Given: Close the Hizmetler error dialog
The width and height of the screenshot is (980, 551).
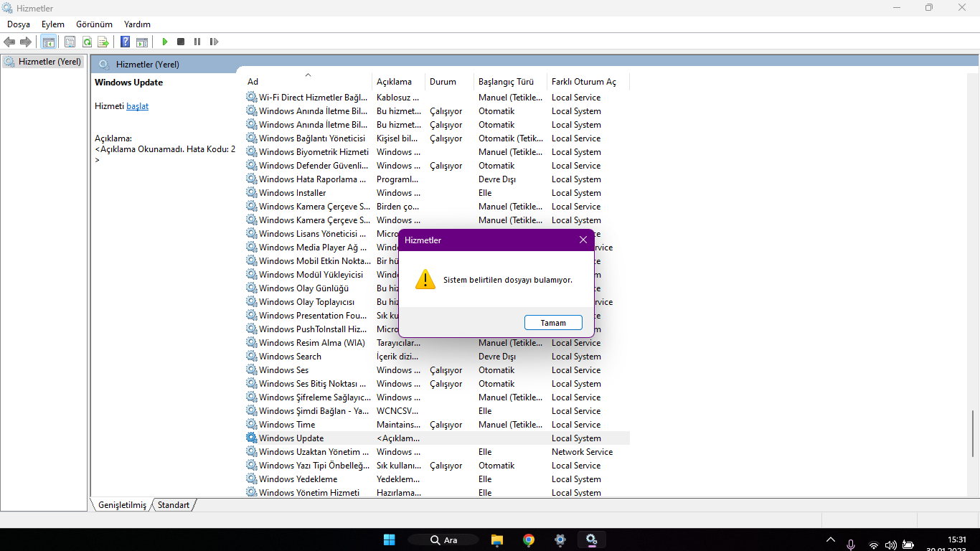Looking at the screenshot, I should [x=583, y=240].
